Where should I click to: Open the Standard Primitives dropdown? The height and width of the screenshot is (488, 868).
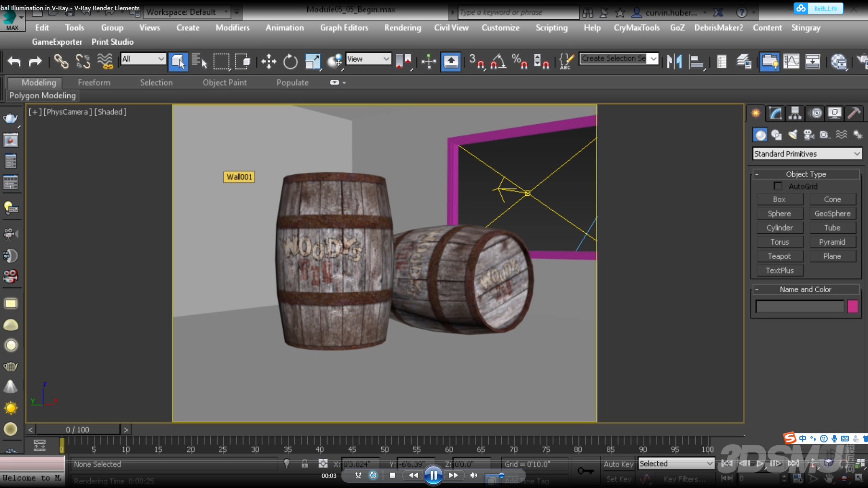click(x=807, y=154)
